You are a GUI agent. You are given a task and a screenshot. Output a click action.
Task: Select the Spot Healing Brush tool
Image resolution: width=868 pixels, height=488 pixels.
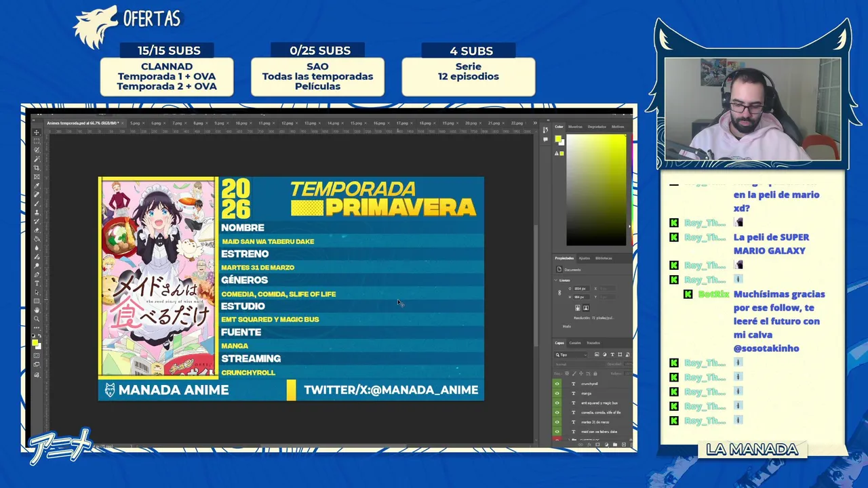37,195
